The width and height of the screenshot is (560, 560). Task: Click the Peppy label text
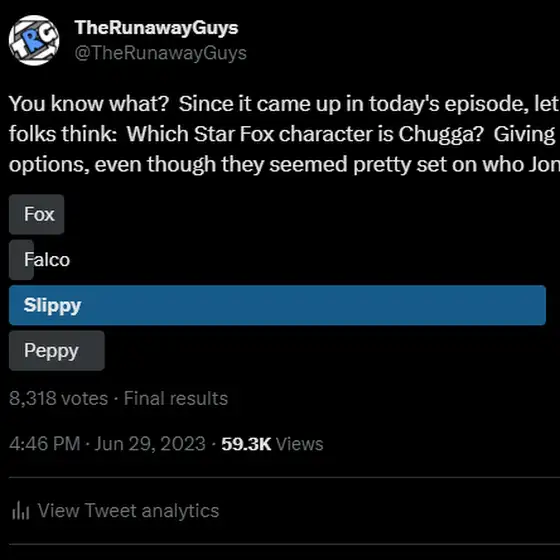pos(51,351)
